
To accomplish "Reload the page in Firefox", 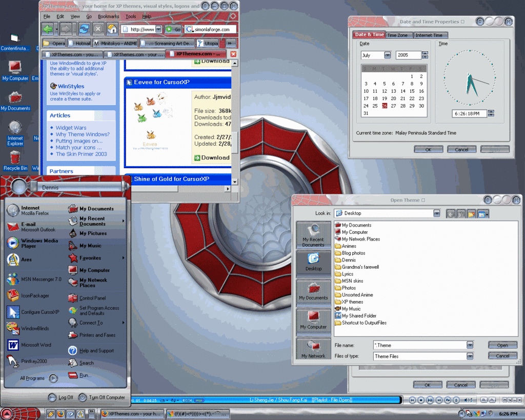I will [x=84, y=29].
